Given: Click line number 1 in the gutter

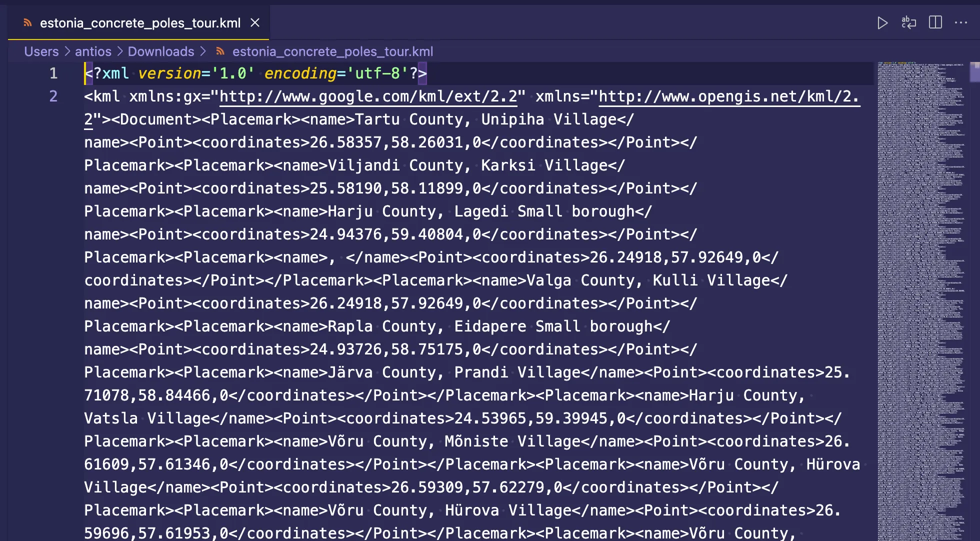Looking at the screenshot, I should point(53,73).
